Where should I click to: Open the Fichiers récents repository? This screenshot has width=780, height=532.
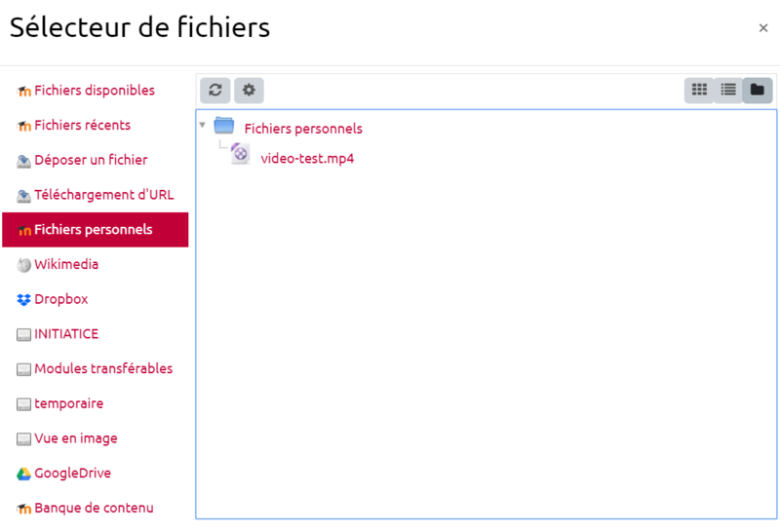82,126
